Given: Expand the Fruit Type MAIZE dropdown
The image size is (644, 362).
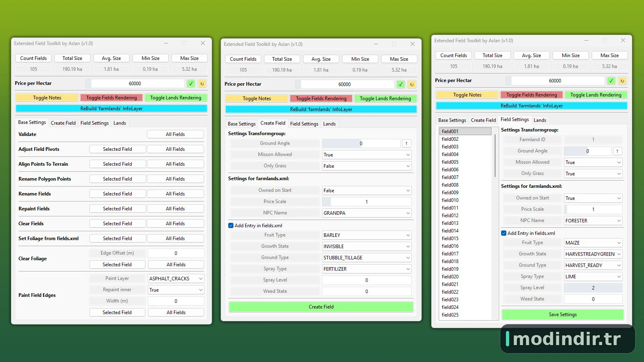Looking at the screenshot, I should (593, 243).
